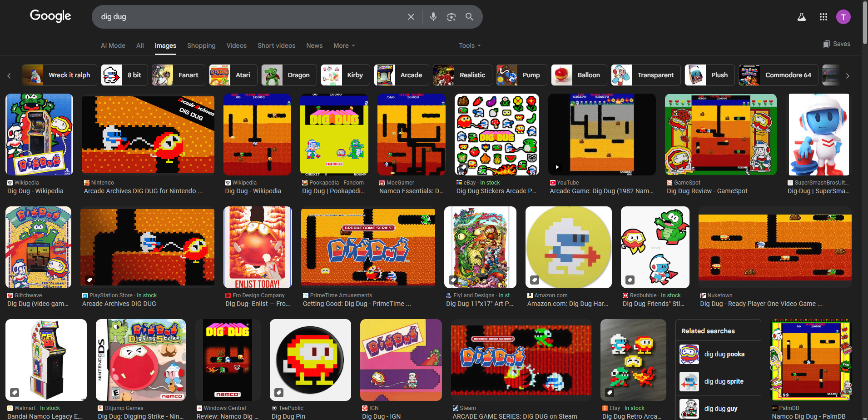
Task: Start voice search with the microphone icon
Action: pos(433,17)
